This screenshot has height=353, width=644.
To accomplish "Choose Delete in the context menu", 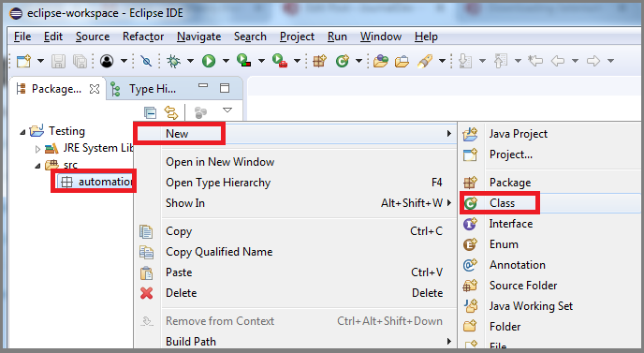I will click(295, 293).
